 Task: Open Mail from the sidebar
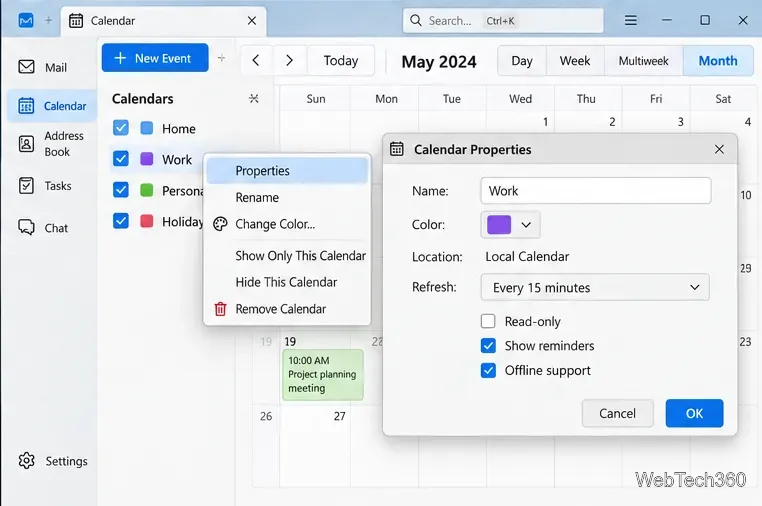tap(43, 67)
